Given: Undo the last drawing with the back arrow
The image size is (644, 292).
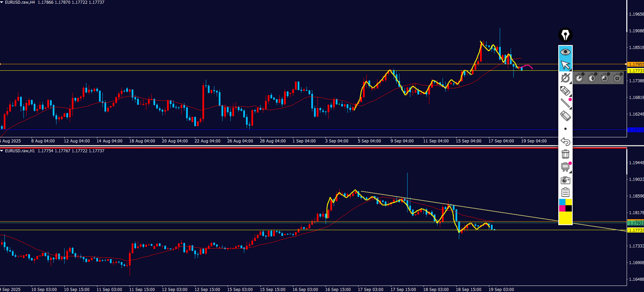Looking at the screenshot, I should point(565,141).
